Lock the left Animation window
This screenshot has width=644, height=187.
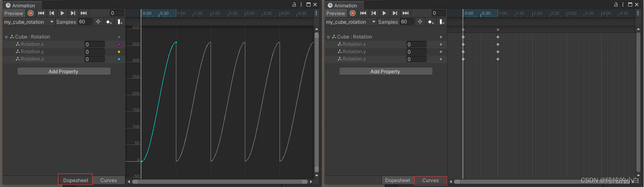tap(294, 4)
